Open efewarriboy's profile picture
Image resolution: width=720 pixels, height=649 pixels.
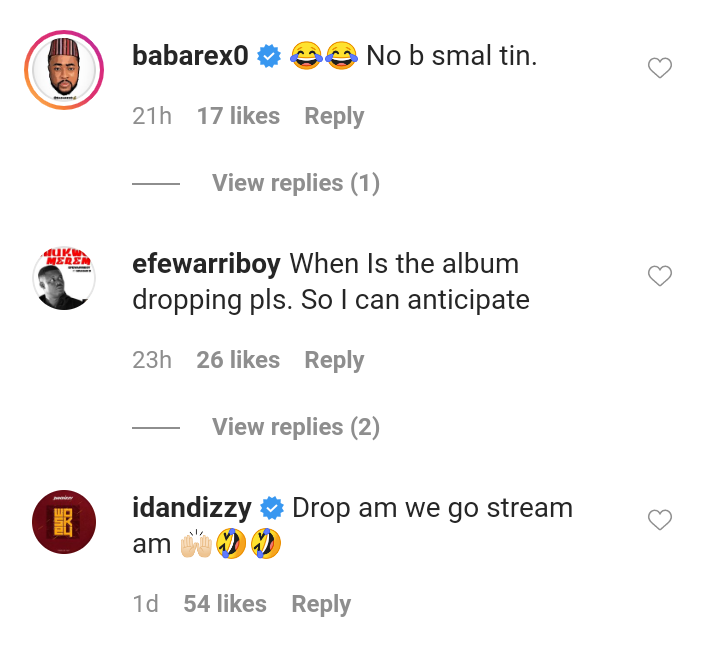point(64,277)
